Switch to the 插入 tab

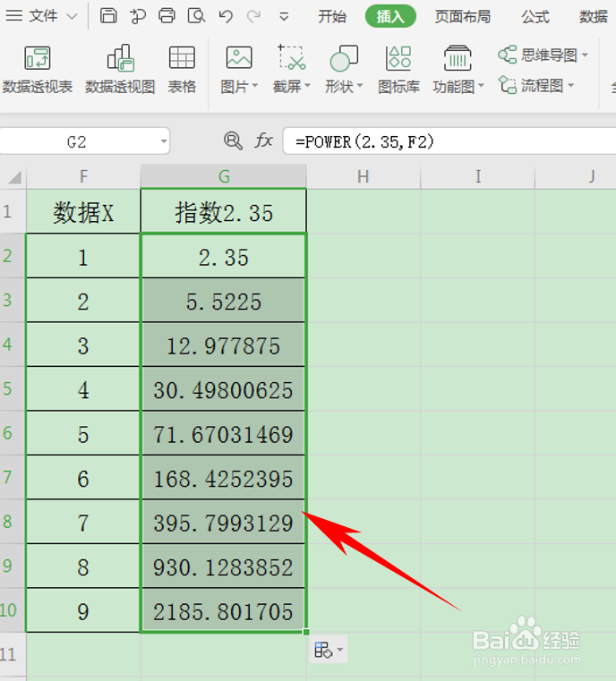click(390, 16)
